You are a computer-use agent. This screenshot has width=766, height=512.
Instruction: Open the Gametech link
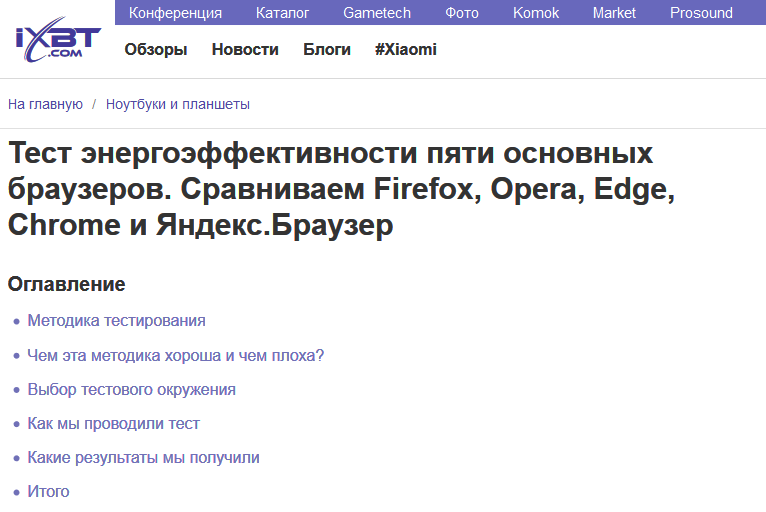(x=377, y=13)
